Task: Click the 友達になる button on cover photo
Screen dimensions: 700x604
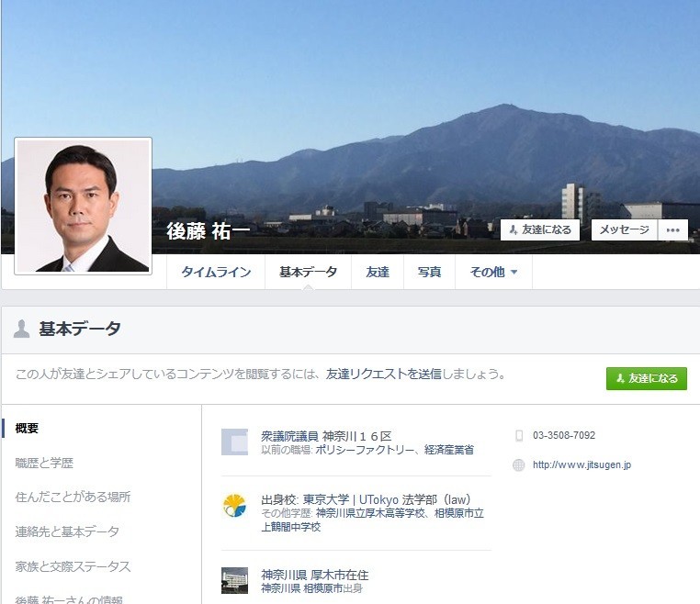Action: pyautogui.click(x=540, y=229)
